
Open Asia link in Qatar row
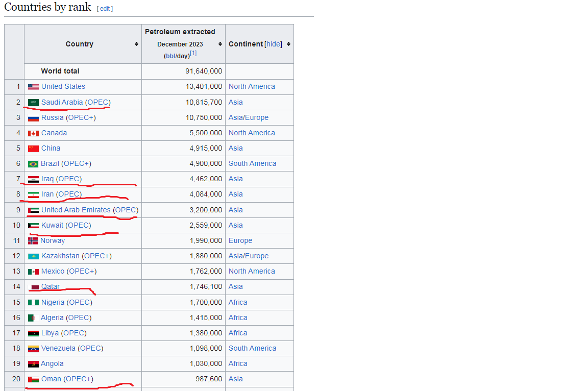[235, 287]
